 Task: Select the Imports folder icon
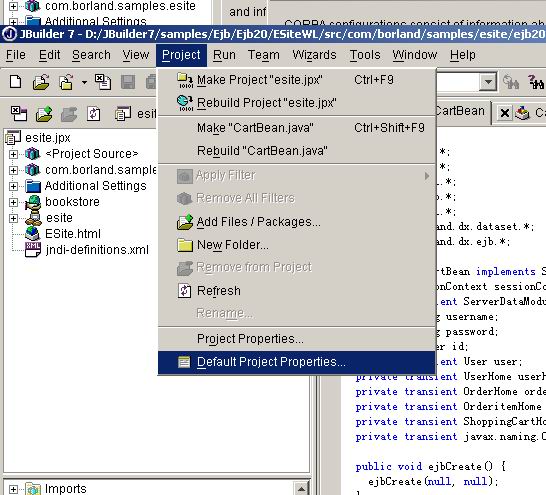tap(33, 489)
